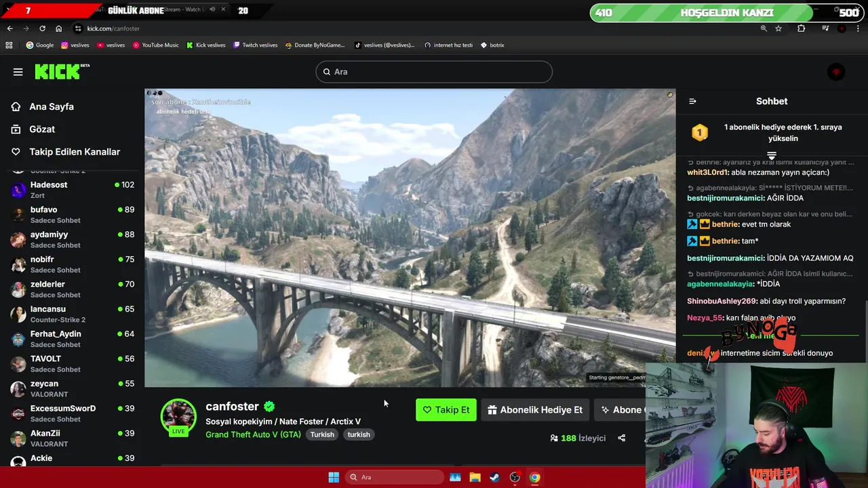The height and width of the screenshot is (488, 868).
Task: Open botrix bookmark
Action: [x=492, y=45]
